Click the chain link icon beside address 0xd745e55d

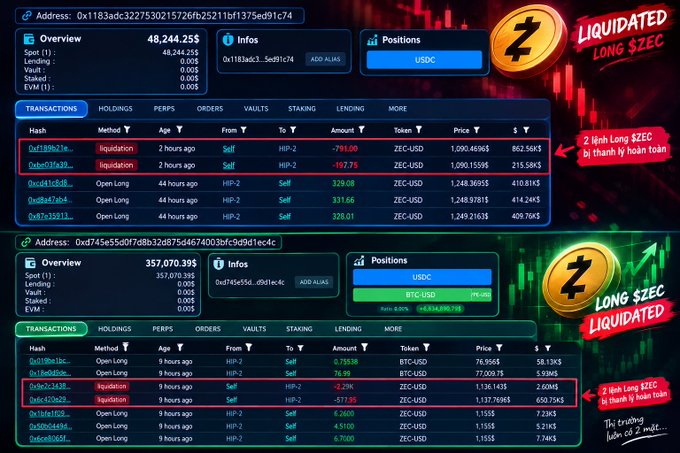point(26,242)
